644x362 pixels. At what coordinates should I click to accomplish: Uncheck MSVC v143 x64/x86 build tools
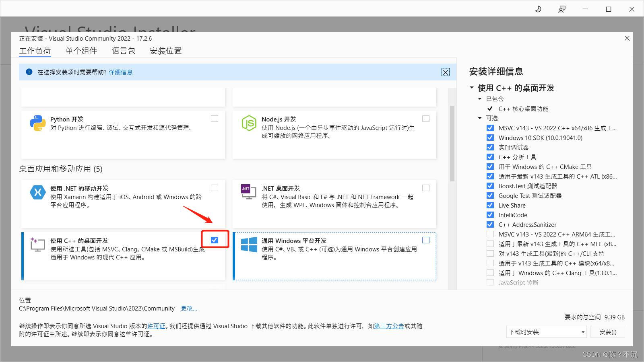pos(490,128)
